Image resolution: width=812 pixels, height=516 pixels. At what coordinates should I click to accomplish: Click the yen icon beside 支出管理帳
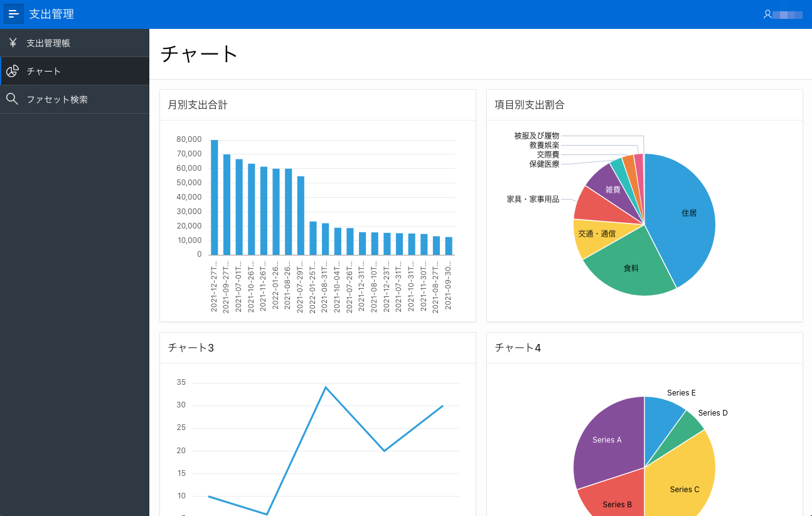[13, 43]
